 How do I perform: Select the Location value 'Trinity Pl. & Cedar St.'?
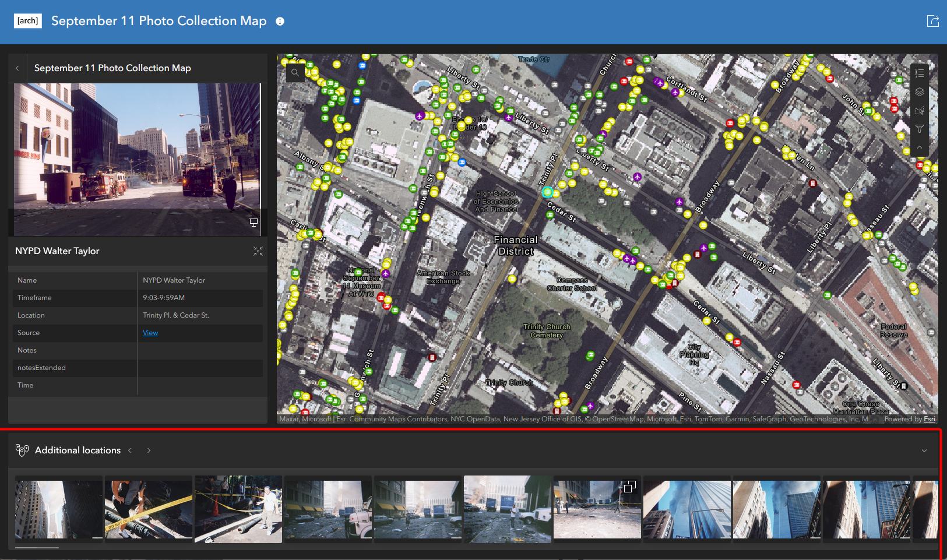[x=176, y=315]
